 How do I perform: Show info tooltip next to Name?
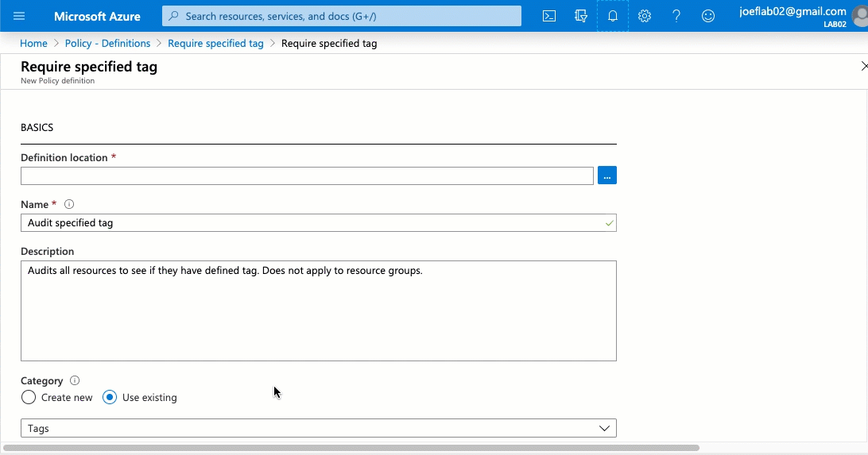69,205
